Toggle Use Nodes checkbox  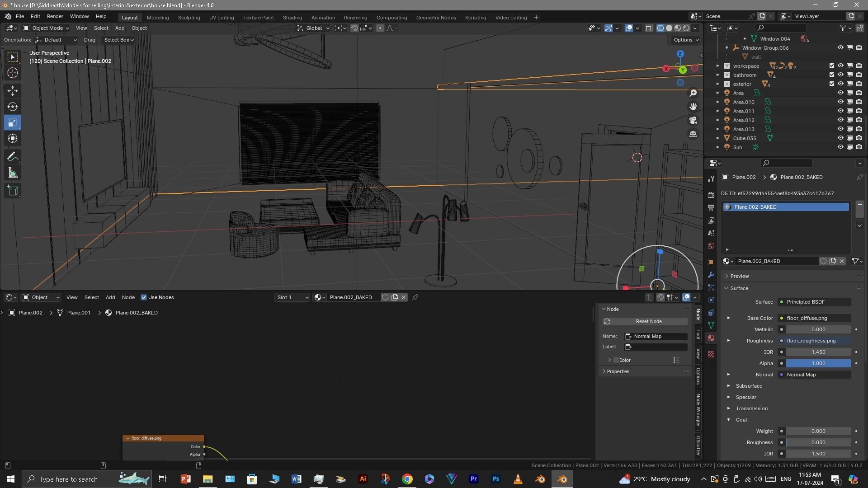pyautogui.click(x=144, y=297)
